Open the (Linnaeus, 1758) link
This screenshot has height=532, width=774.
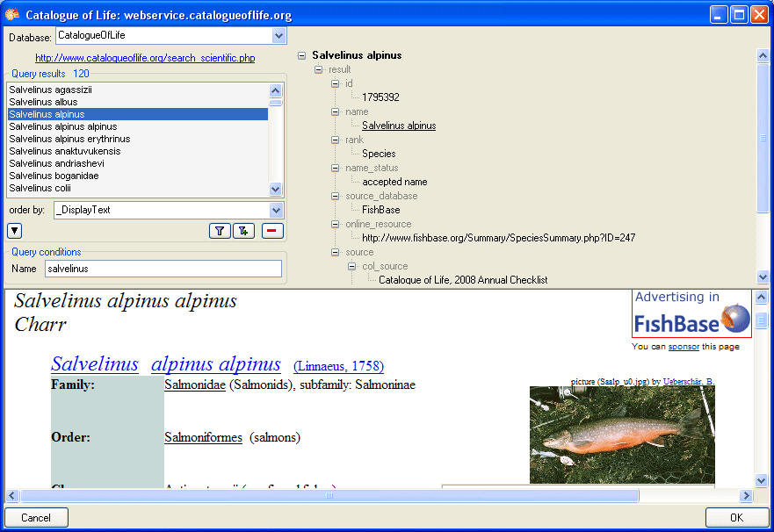coord(338,366)
